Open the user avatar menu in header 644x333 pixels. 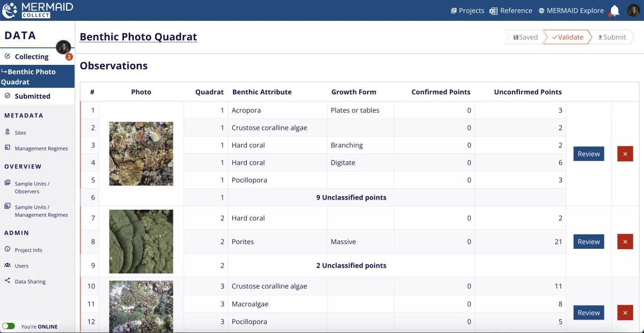(x=633, y=10)
